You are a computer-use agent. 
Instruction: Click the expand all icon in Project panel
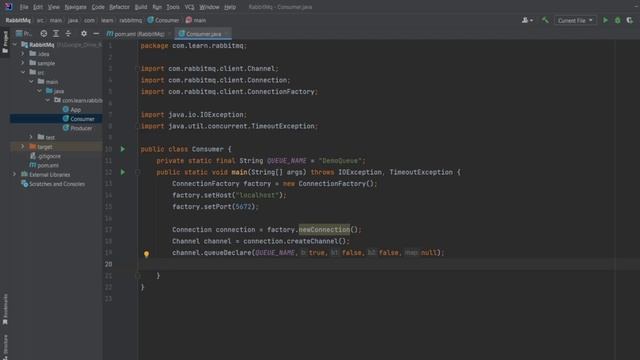click(x=56, y=33)
